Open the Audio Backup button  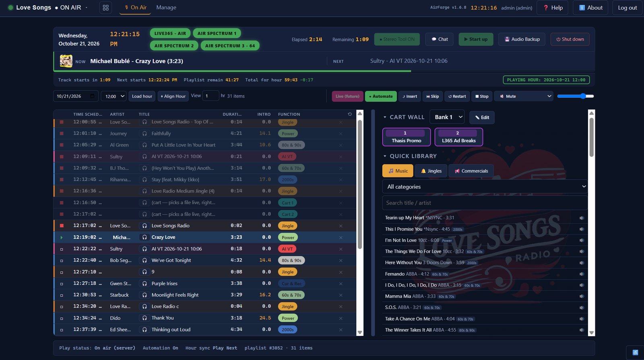(x=522, y=39)
